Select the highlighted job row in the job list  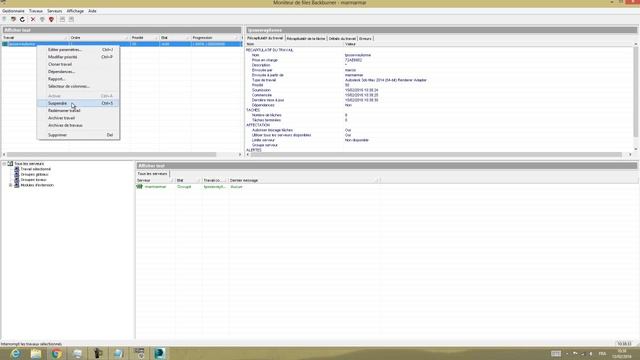pos(122,44)
